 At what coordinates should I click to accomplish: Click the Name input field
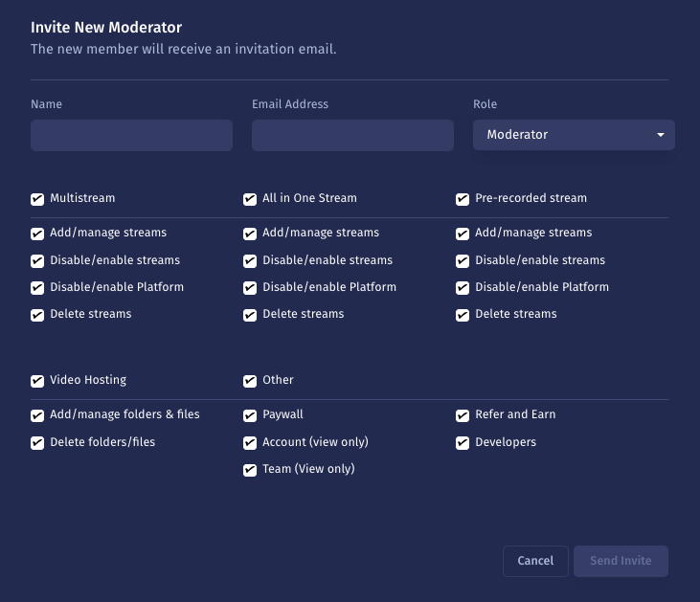131,135
